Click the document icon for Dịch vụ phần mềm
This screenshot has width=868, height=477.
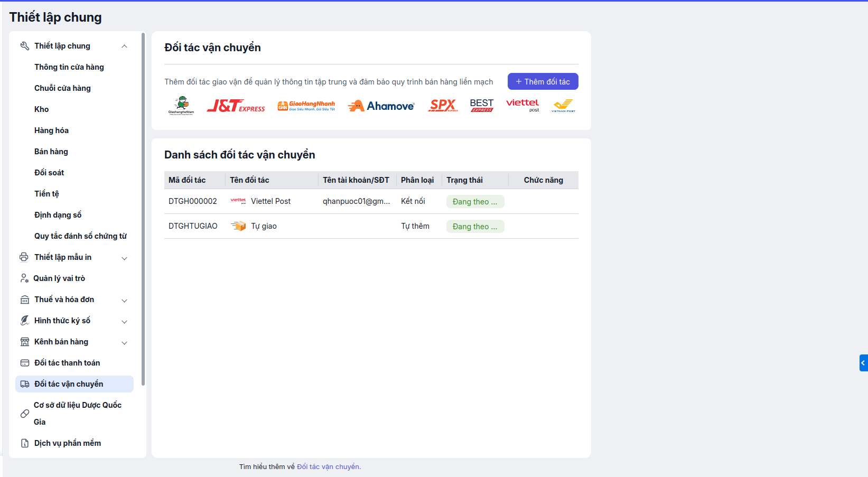[24, 443]
